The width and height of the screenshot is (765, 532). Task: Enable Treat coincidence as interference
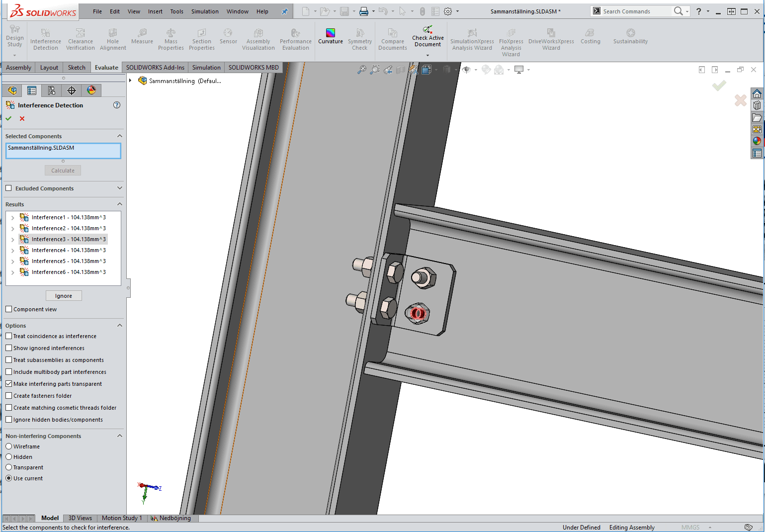pyautogui.click(x=9, y=336)
